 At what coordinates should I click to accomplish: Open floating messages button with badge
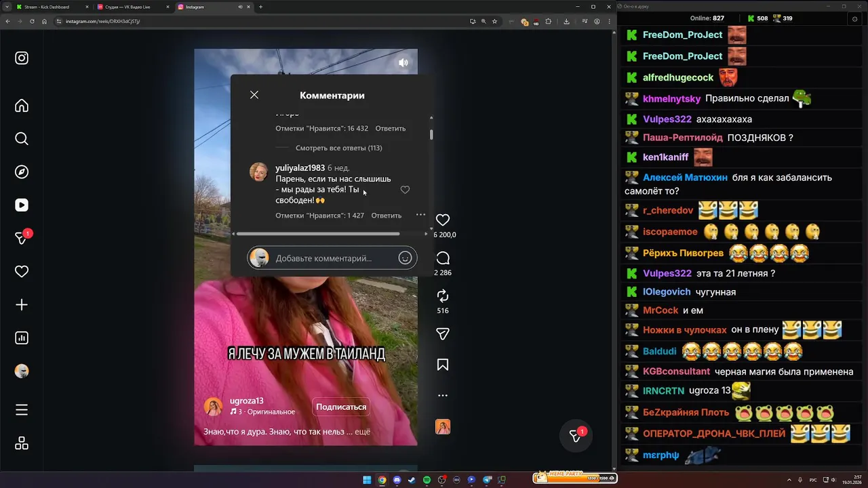tap(576, 436)
